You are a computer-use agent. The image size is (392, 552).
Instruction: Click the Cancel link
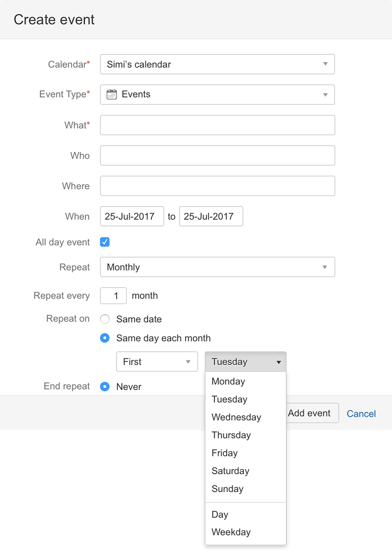(x=361, y=413)
